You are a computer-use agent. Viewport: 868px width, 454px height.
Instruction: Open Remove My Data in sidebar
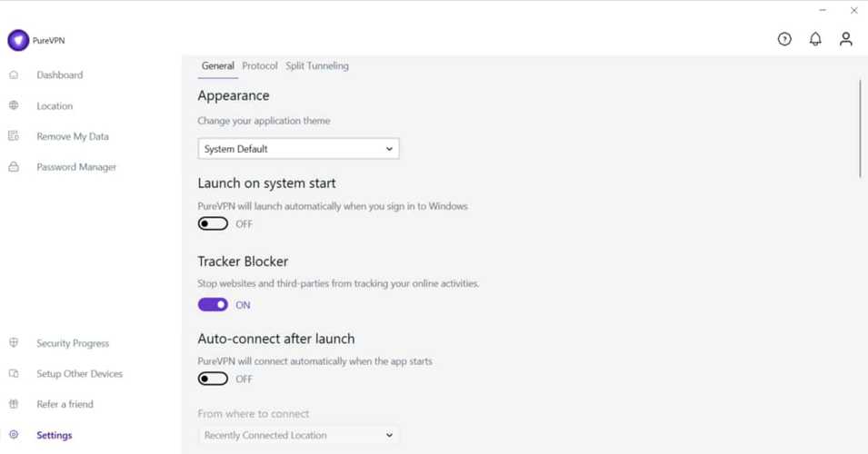coord(73,136)
